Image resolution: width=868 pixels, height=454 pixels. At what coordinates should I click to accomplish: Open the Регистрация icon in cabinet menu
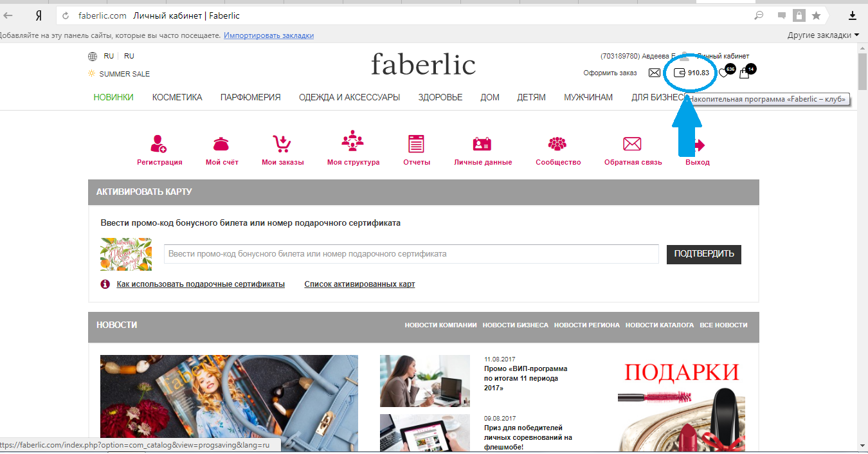click(x=159, y=143)
